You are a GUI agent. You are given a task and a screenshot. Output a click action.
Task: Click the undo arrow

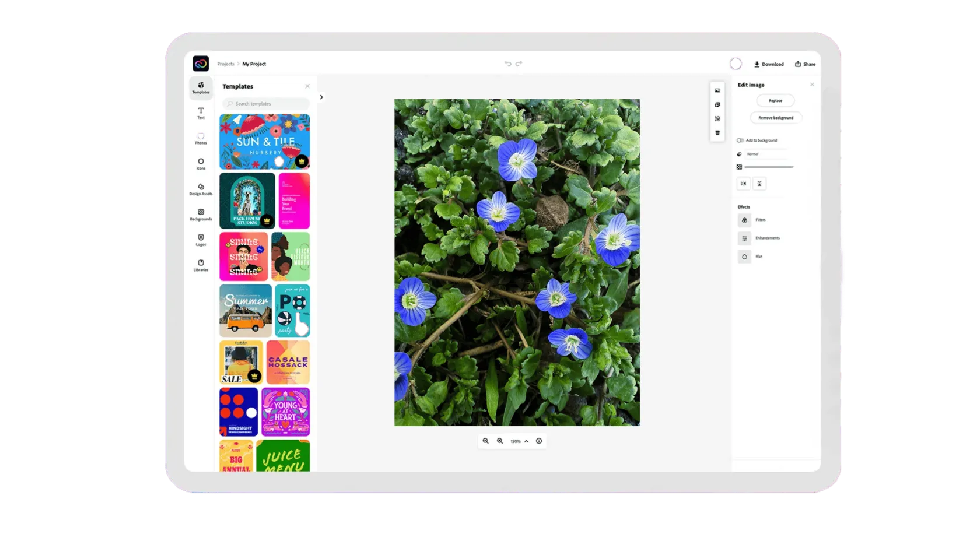508,64
